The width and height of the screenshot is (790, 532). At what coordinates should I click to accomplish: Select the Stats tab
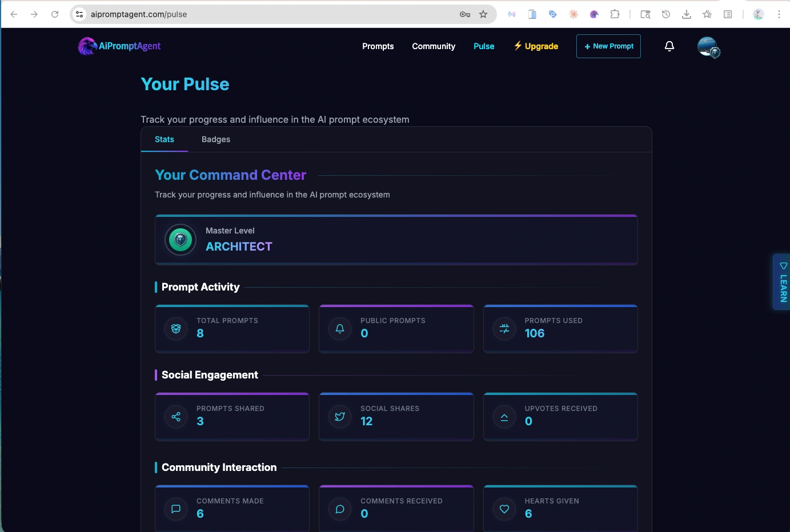(165, 139)
